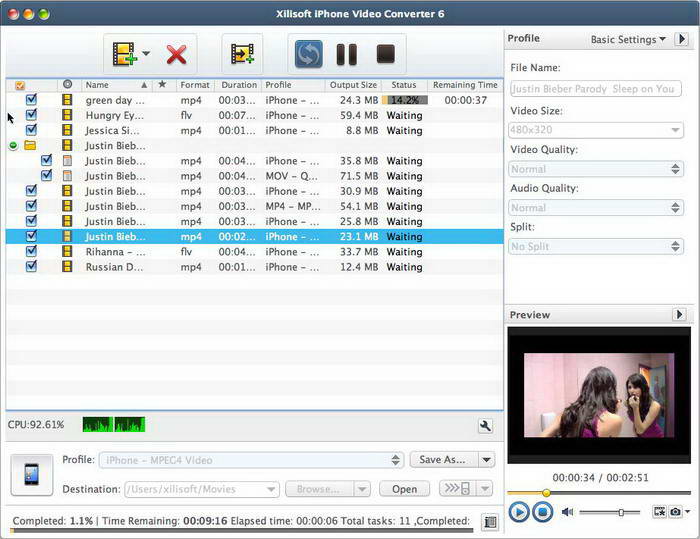700x539 pixels.
Task: Click the iPhone device profile icon
Action: 32,475
